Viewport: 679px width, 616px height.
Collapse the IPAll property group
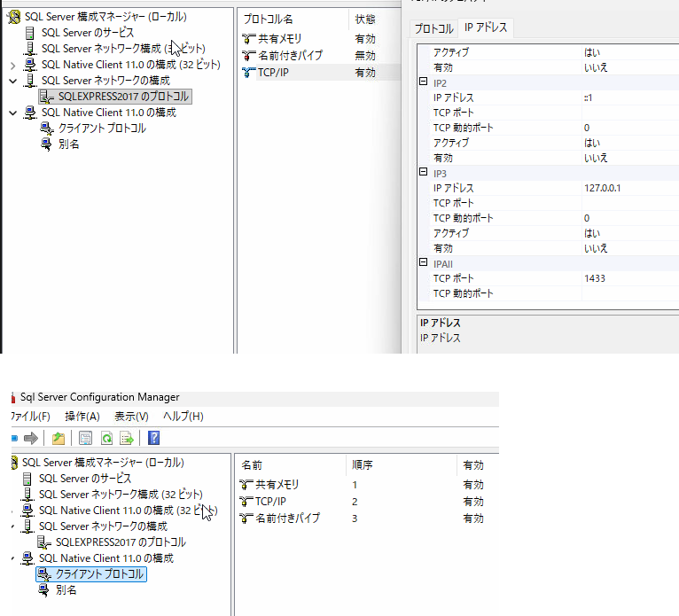pyautogui.click(x=424, y=263)
